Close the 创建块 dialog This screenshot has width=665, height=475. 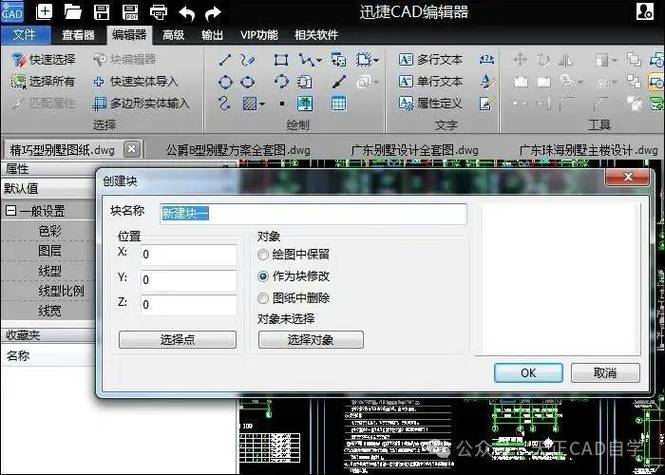(628, 177)
